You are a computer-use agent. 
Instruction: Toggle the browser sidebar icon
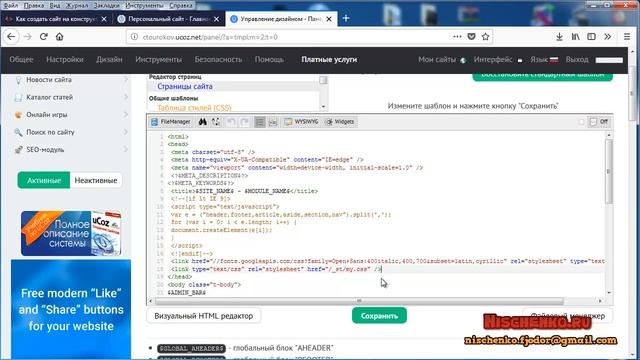[591, 37]
